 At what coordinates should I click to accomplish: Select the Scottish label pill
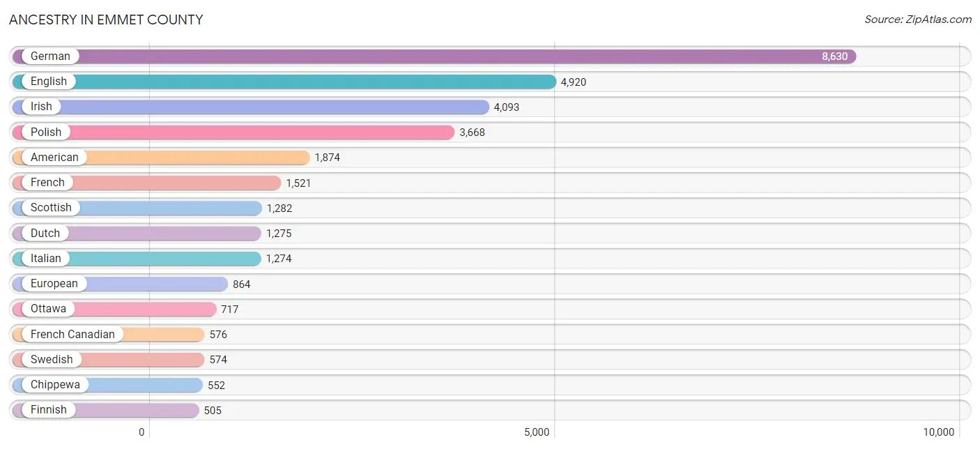point(51,208)
